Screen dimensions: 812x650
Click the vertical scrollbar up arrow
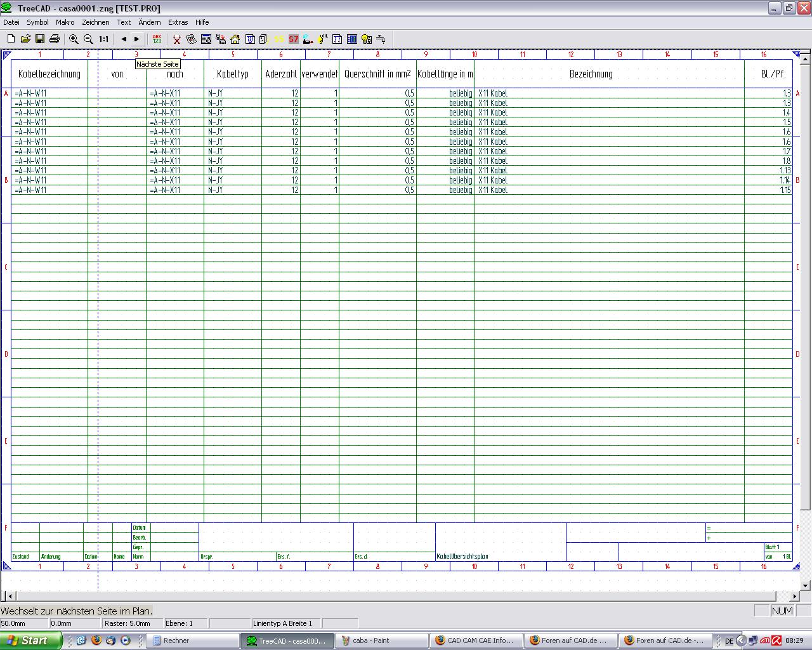[806, 59]
